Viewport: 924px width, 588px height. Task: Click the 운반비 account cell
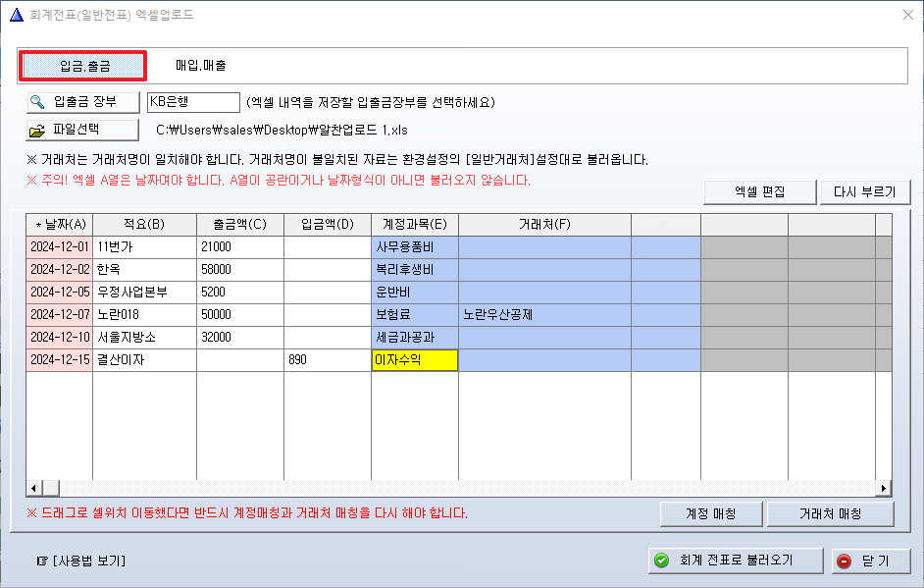tap(415, 292)
